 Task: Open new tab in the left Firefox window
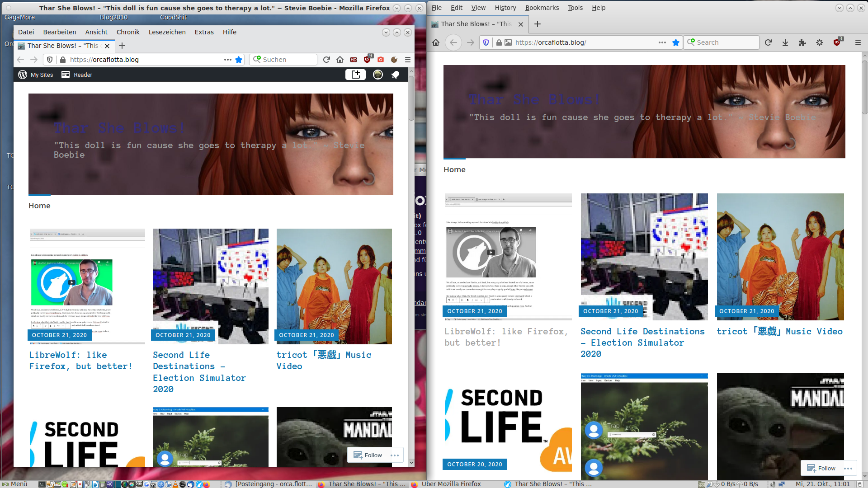click(x=122, y=46)
